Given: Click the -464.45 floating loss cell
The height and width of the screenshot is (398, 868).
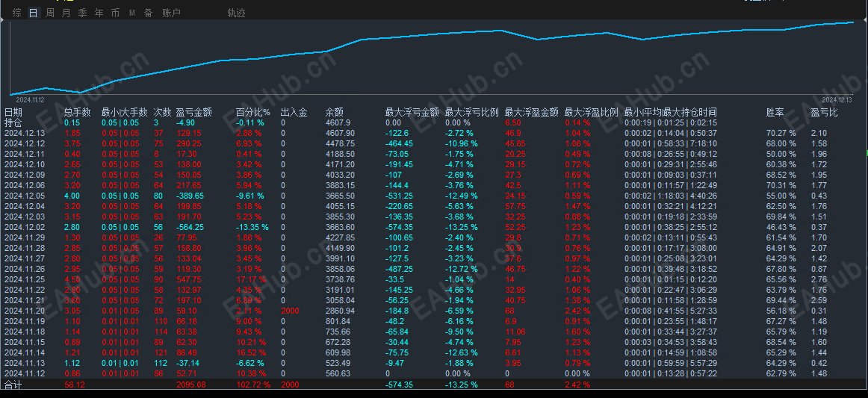Looking at the screenshot, I should 399,143.
